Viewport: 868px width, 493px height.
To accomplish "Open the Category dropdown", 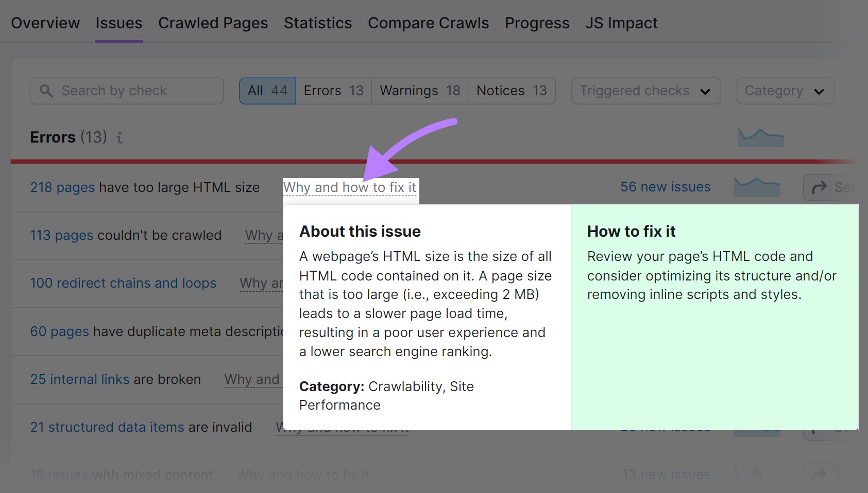I will (784, 91).
